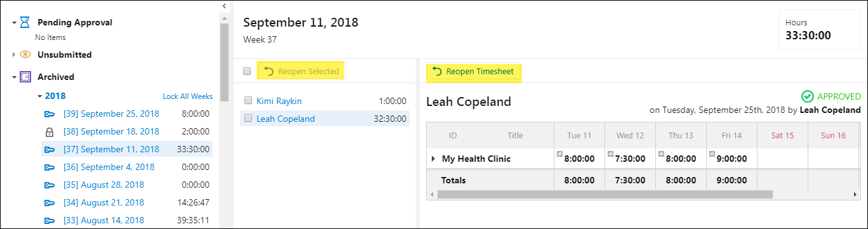Click the Unsubmitted eye icon
This screenshot has height=229, width=868.
pos(25,55)
